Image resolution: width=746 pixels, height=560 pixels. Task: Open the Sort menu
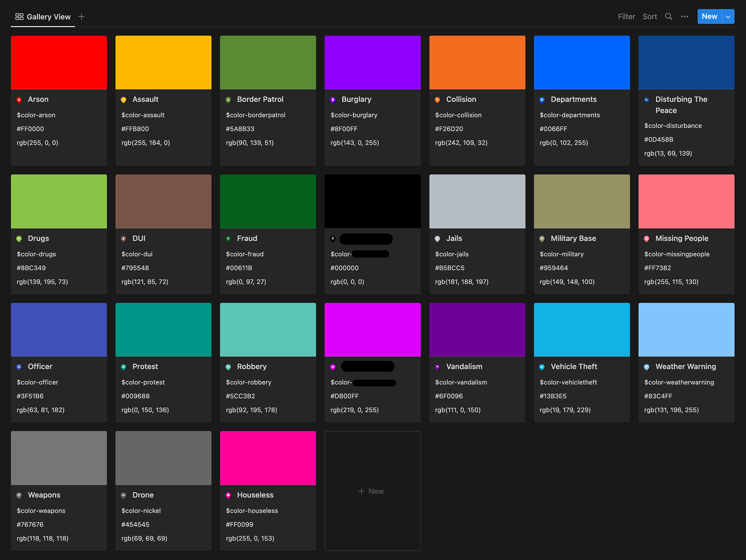(650, 17)
